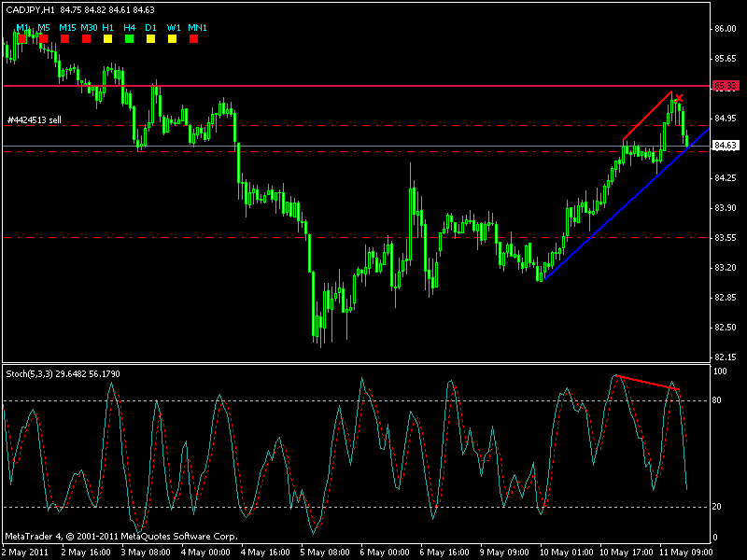This screenshot has height=560, width=747.
Task: Click the stochastic 20 level label
Action: pos(716,507)
